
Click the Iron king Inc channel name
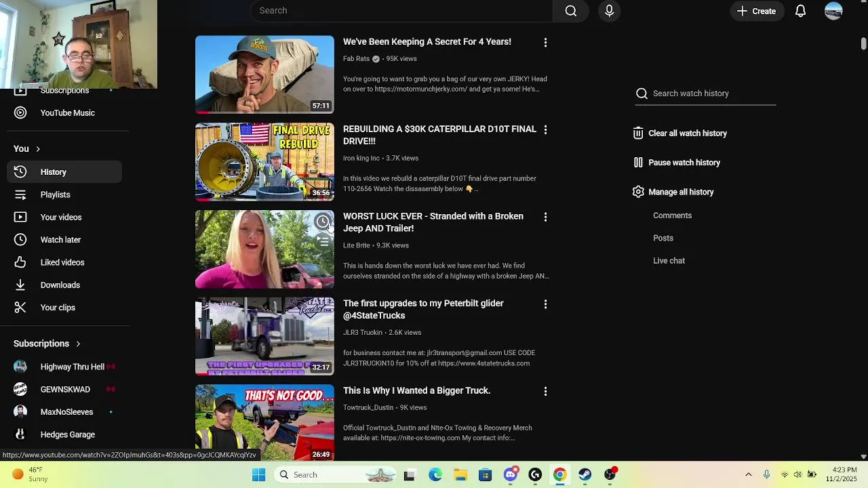pyautogui.click(x=361, y=159)
